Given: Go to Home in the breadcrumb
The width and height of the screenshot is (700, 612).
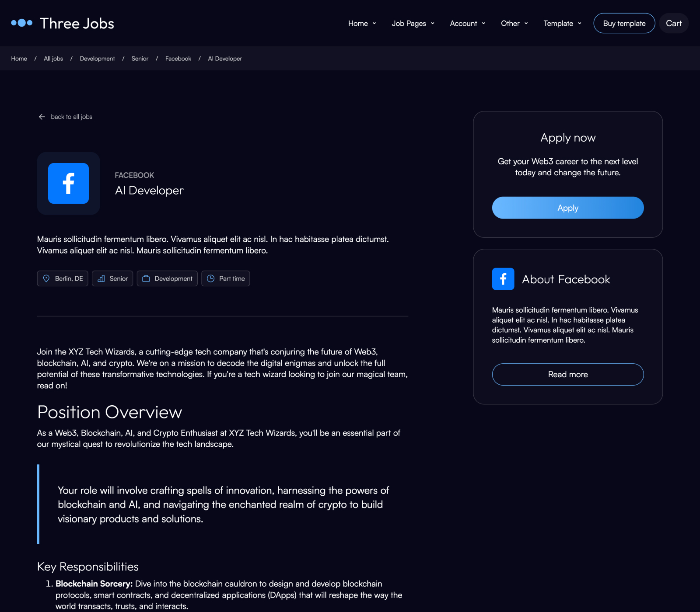Looking at the screenshot, I should point(19,59).
